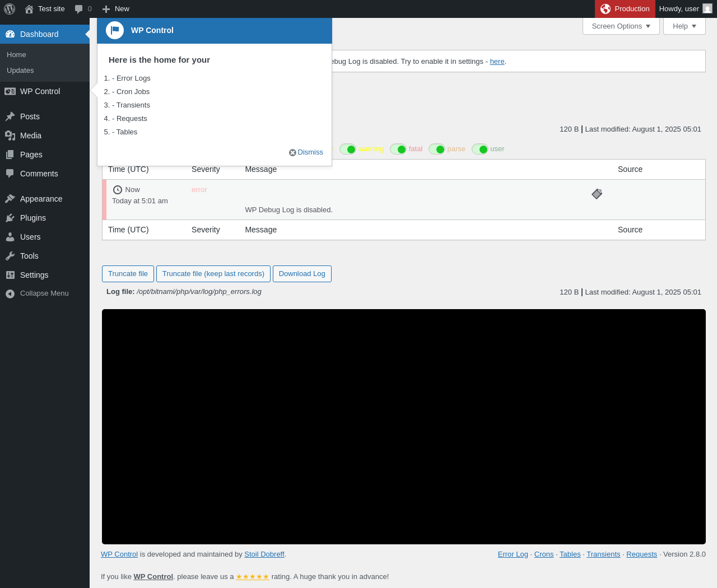Viewport: 717px width, 588px height.
Task: Toggle the parse severity filter
Action: click(x=437, y=149)
